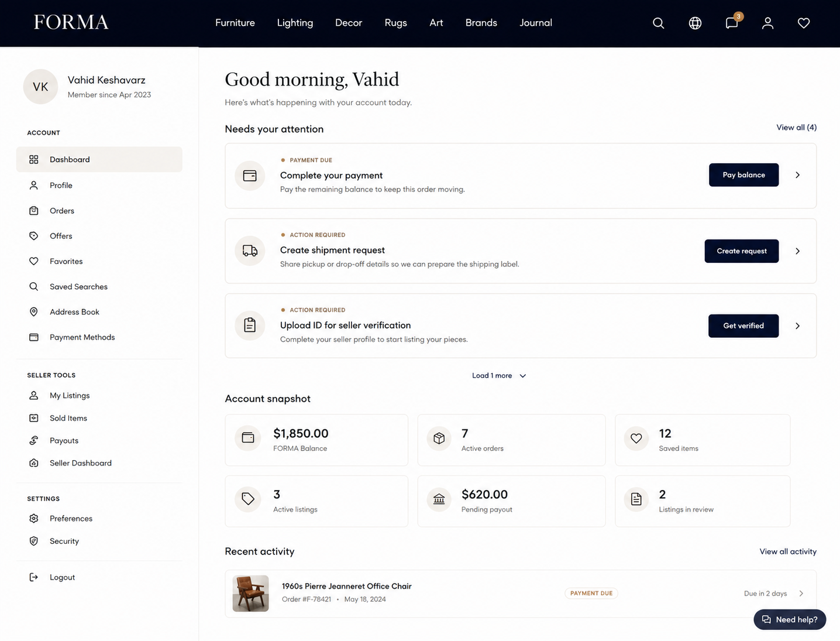840x641 pixels.
Task: Go to Orders in sidebar
Action: pos(99,211)
